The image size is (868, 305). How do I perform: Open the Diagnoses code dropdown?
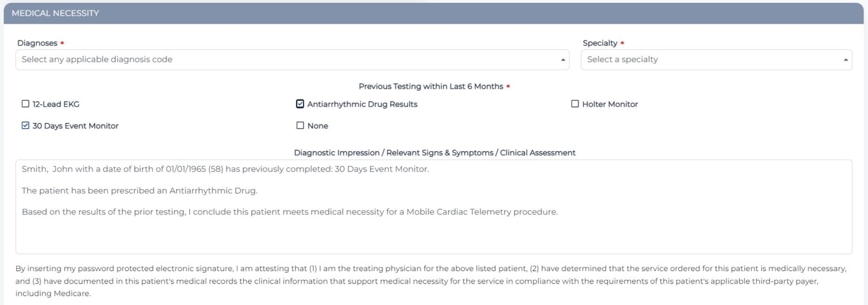[283, 59]
